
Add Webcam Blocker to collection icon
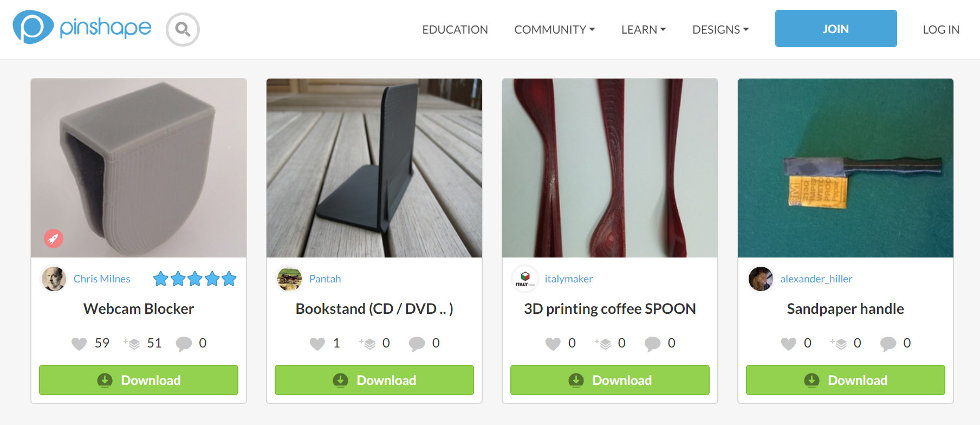click(x=132, y=344)
